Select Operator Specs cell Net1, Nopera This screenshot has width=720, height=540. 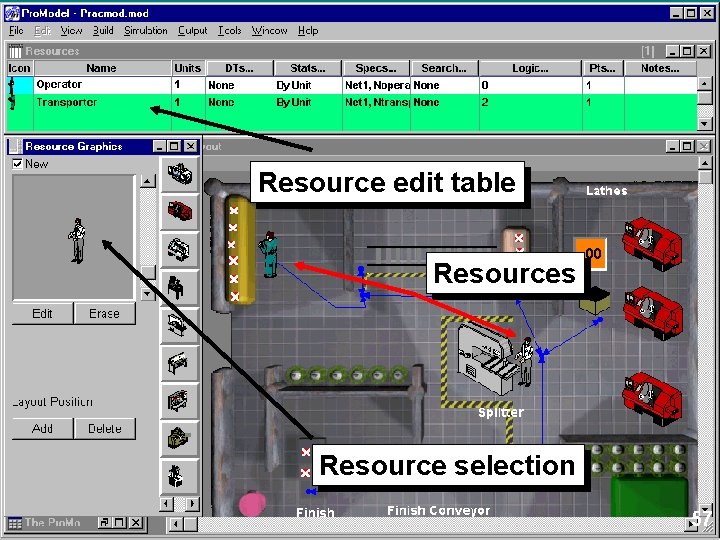(377, 85)
